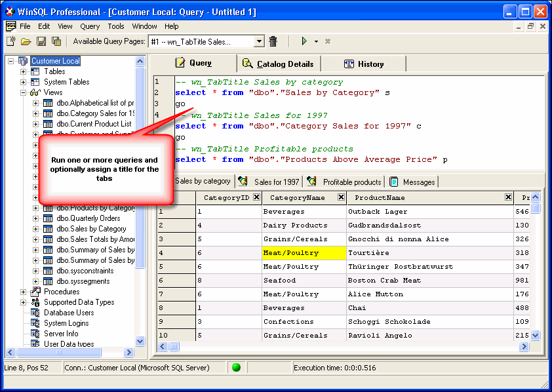Select dbo.Current Product List view
Viewport: 552px width, 392px height.
[94, 124]
